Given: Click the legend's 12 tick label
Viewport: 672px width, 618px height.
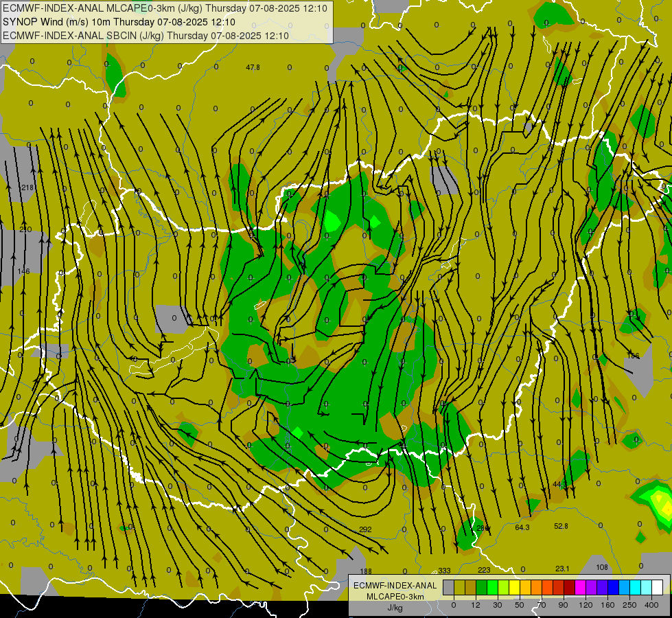Looking at the screenshot, I should [x=476, y=605].
